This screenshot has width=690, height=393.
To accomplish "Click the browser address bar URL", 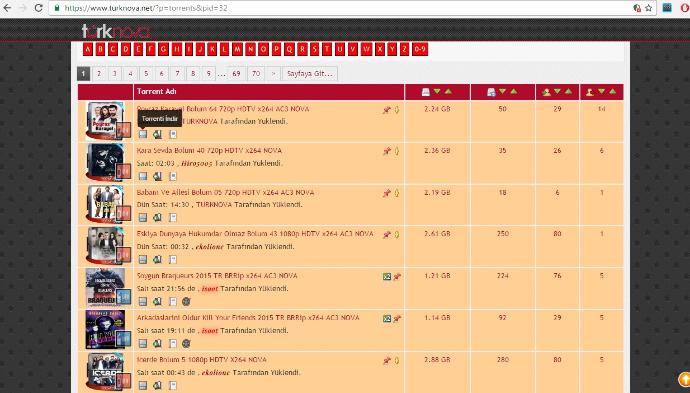I will click(x=146, y=8).
